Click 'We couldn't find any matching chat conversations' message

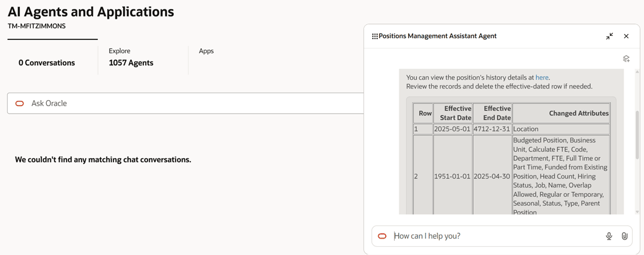click(x=103, y=159)
